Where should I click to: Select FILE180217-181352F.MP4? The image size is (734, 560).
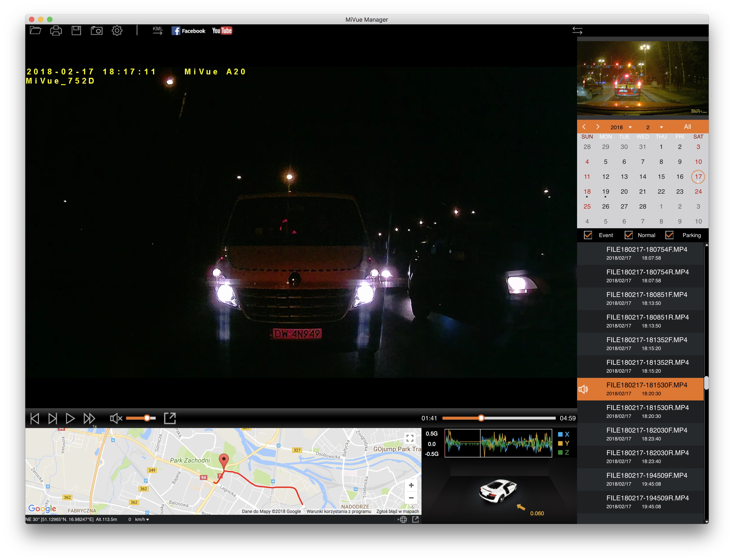coord(640,344)
